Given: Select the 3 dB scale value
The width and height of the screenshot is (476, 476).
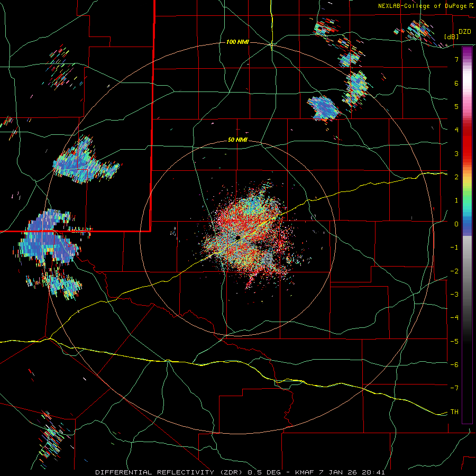Looking at the screenshot, I should pos(456,153).
